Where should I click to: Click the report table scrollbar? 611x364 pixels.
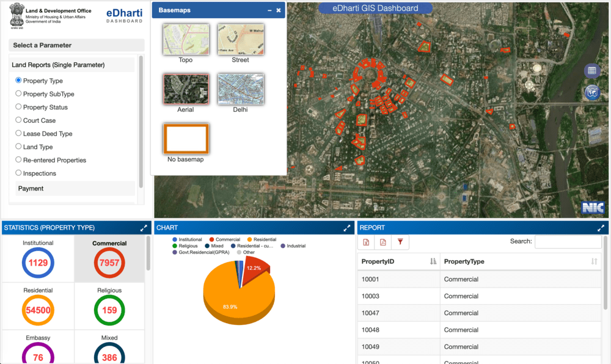click(605, 272)
